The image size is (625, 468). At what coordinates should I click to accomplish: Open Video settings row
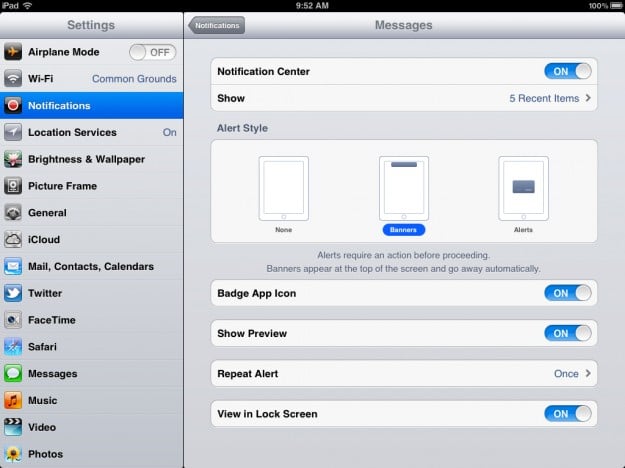pyautogui.click(x=92, y=427)
